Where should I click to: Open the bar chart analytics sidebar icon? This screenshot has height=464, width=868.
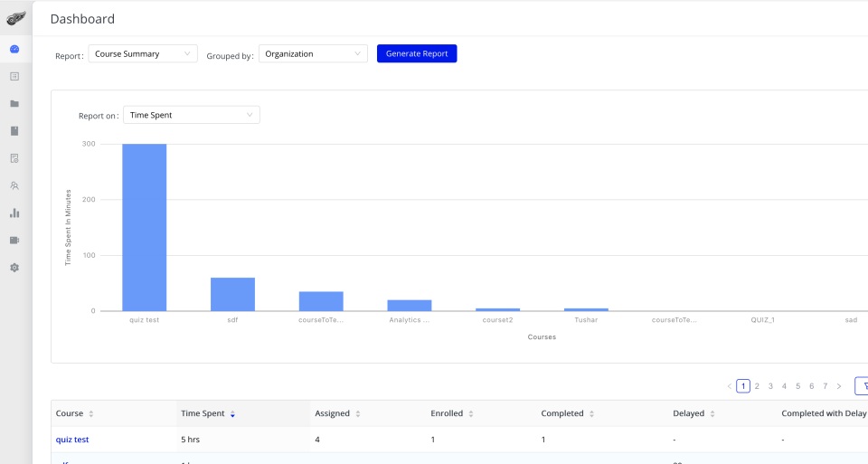click(14, 213)
